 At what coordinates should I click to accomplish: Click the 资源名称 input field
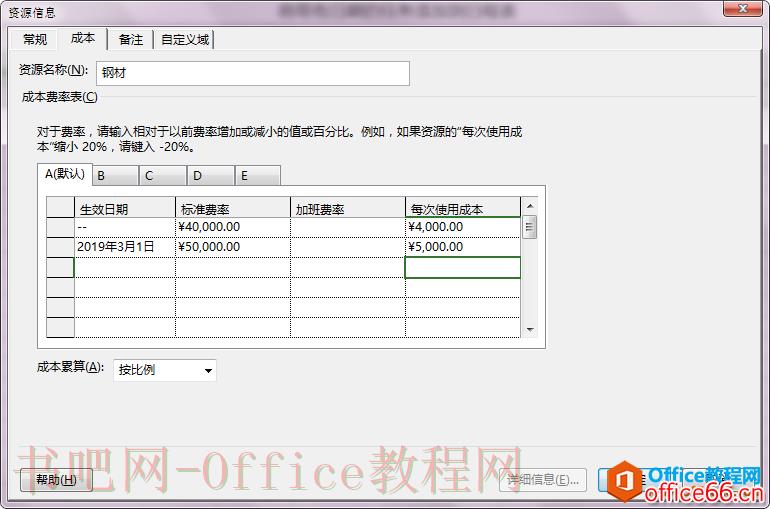click(x=252, y=73)
